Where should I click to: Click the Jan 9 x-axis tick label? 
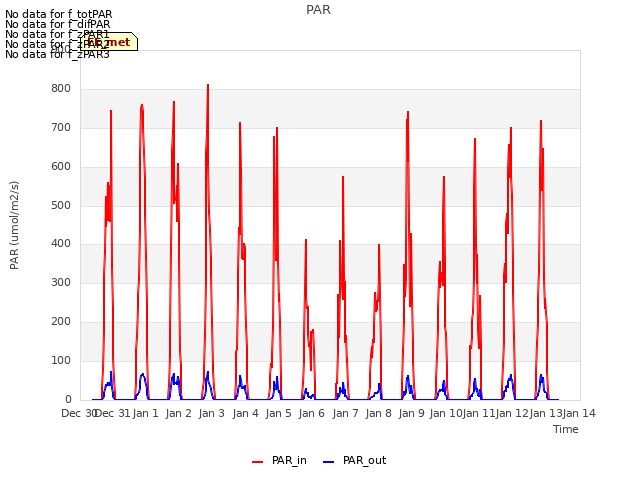412,413
